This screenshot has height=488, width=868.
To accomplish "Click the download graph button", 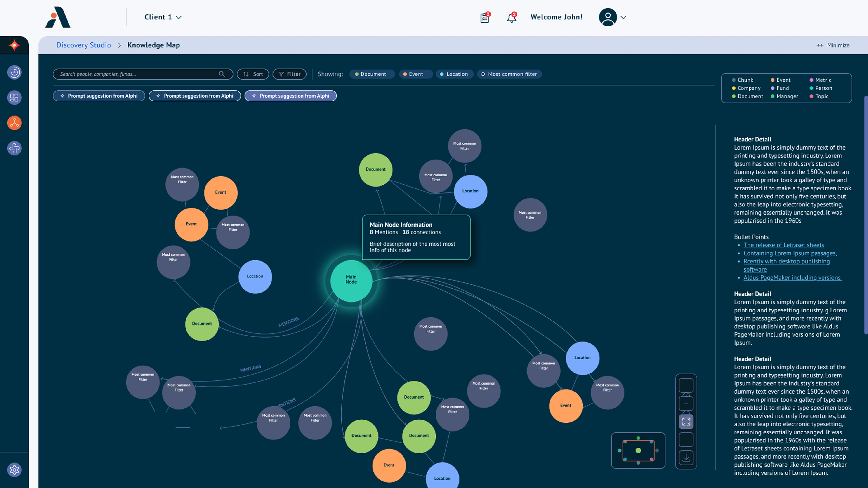I will click(x=686, y=458).
